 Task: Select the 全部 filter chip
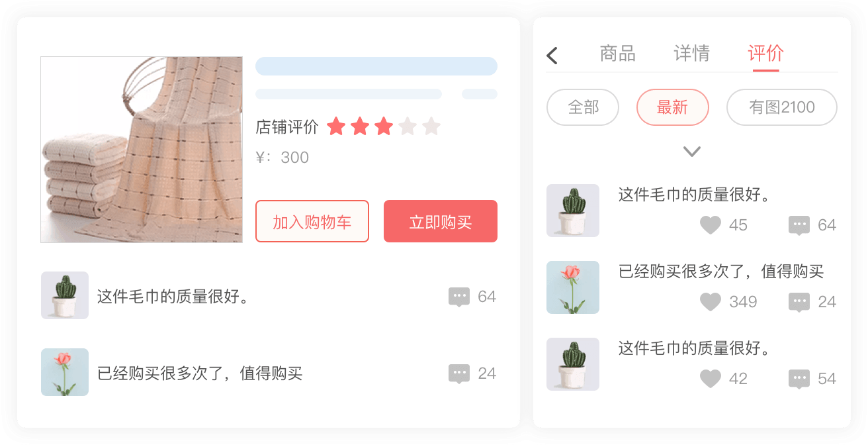tap(583, 107)
